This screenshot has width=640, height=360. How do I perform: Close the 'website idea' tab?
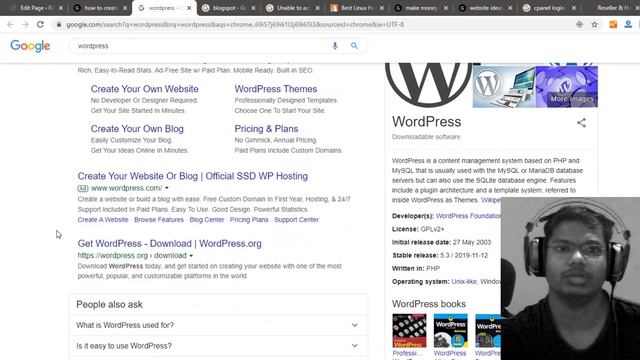click(x=509, y=8)
